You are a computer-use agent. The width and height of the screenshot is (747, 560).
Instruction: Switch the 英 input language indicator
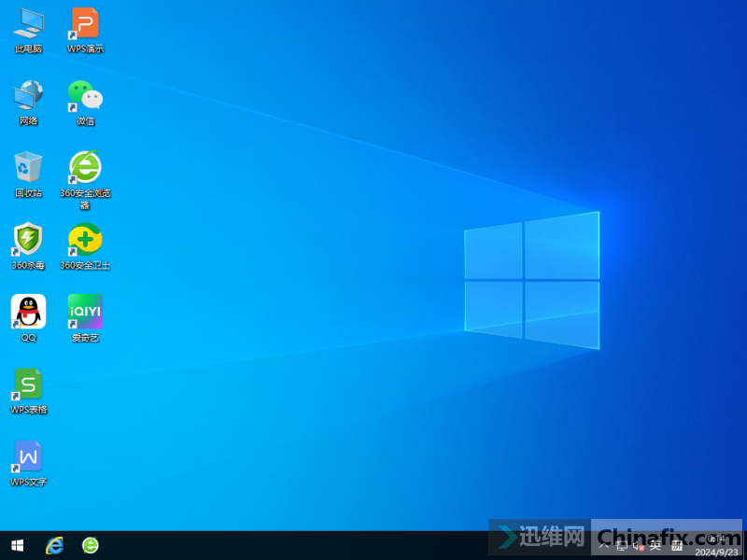pyautogui.click(x=656, y=546)
